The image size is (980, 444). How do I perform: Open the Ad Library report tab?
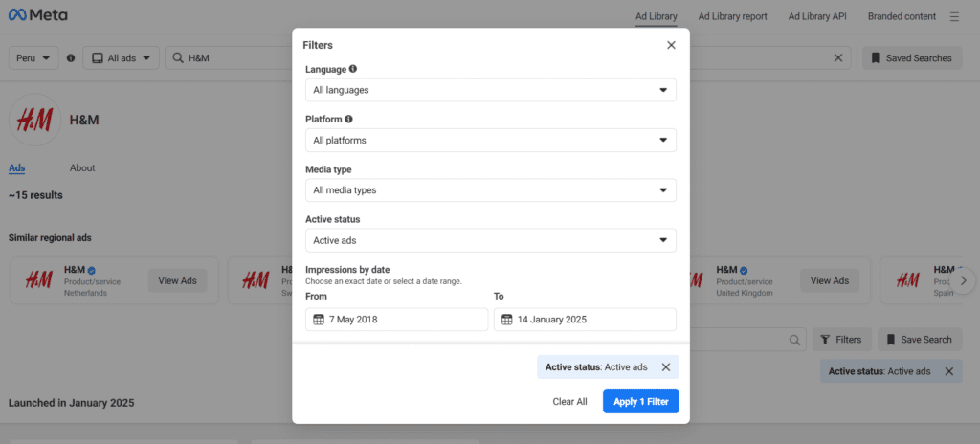732,17
